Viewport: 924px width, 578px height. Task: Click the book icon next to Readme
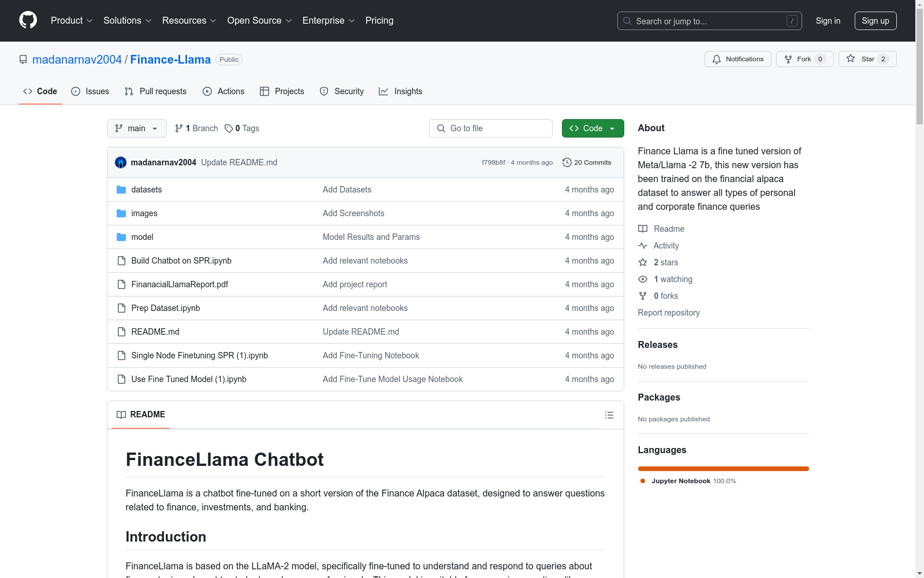coord(643,229)
